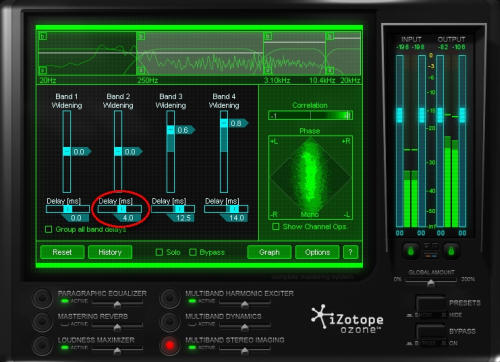
Task: Click the left green input link lock
Action: (x=411, y=251)
